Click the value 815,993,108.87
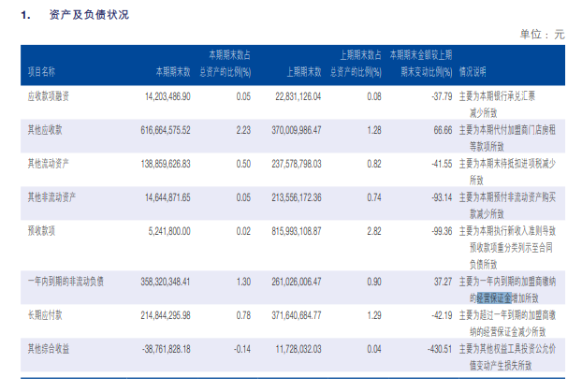This screenshot has height=392, width=582. coord(297,231)
